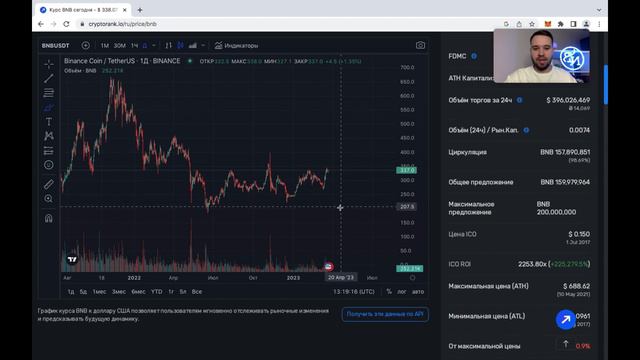640x360 pixels.
Task: Open the timezone 13:19:16 (UTC) menu
Action: tap(353, 291)
